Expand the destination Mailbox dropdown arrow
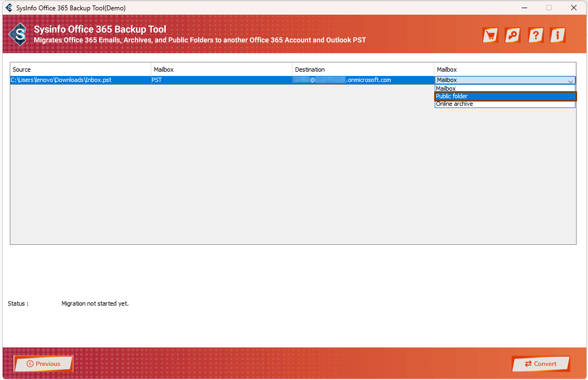This screenshot has width=588, height=380. pyautogui.click(x=570, y=80)
